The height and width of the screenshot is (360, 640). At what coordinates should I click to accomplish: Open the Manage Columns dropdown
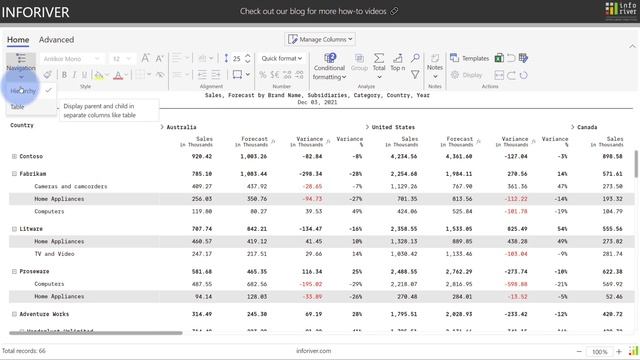tap(320, 39)
